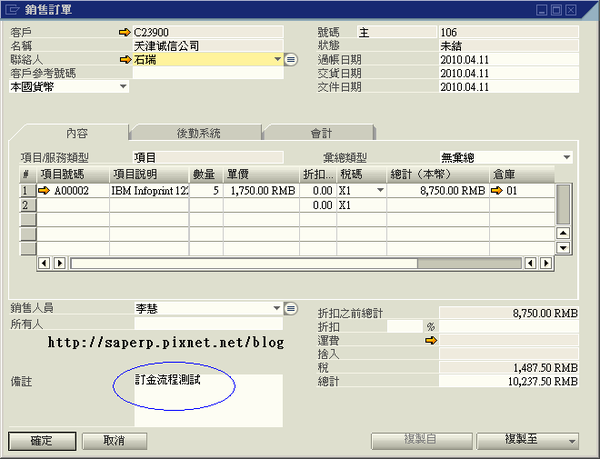Click row total 8,750.00 RMB cell in table
Viewport: 600px width, 459px height.
(438, 190)
